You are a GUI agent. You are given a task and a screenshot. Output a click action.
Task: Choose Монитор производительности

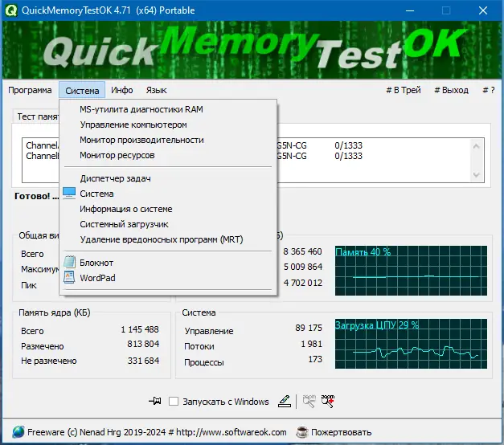[x=168, y=140]
